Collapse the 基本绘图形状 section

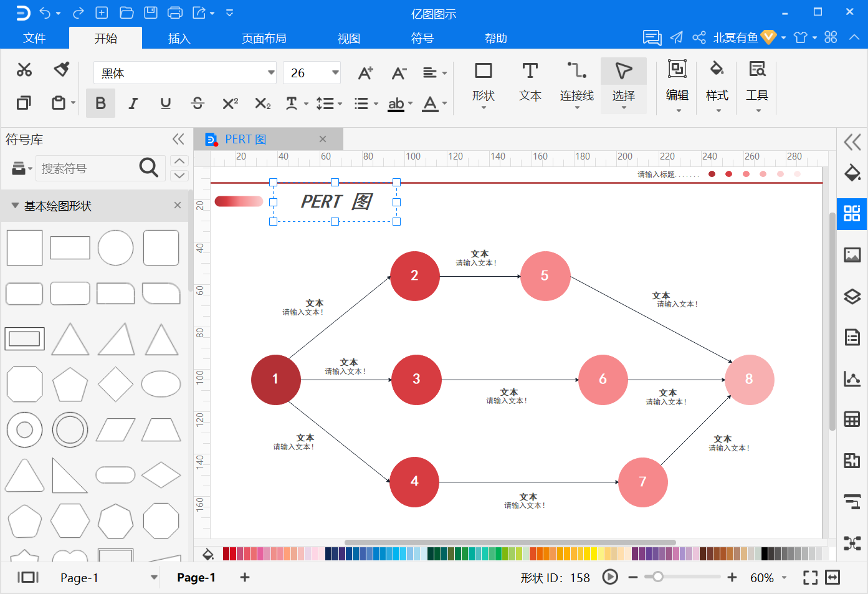(x=15, y=205)
